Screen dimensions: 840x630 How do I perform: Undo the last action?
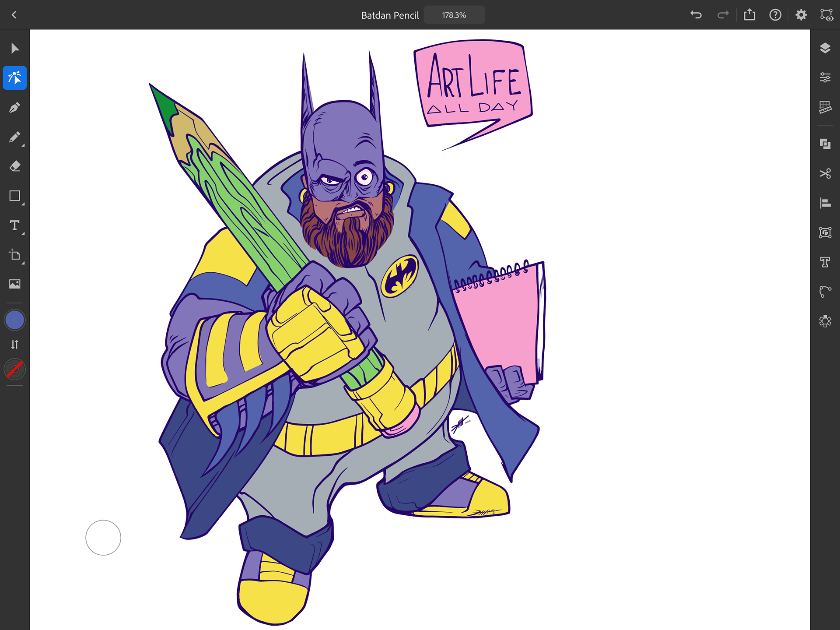point(696,15)
